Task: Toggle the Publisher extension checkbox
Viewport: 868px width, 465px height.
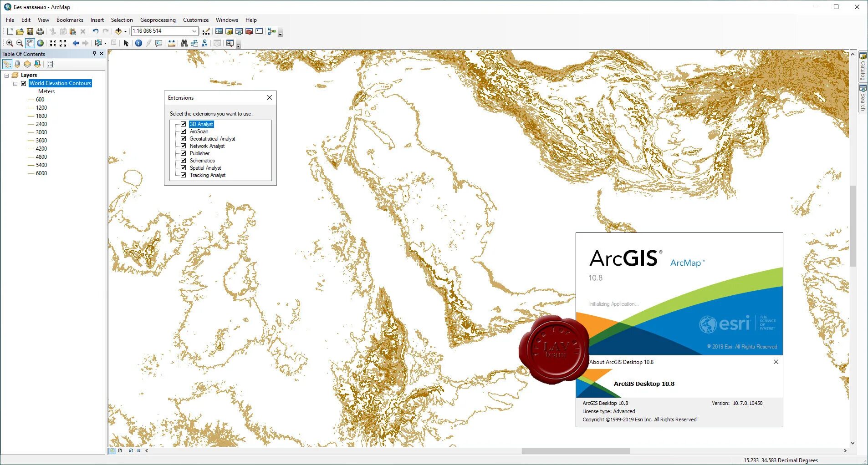Action: [x=184, y=153]
